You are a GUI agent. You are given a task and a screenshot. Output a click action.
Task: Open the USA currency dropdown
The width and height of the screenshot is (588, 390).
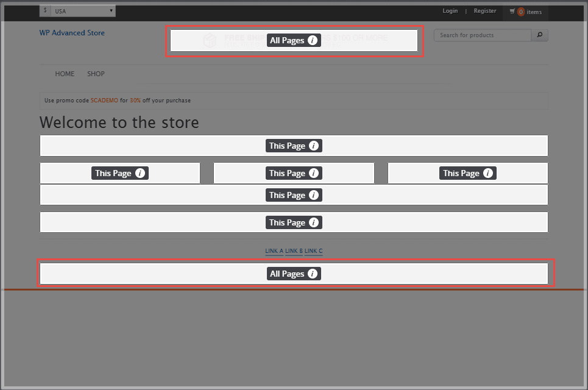[77, 11]
